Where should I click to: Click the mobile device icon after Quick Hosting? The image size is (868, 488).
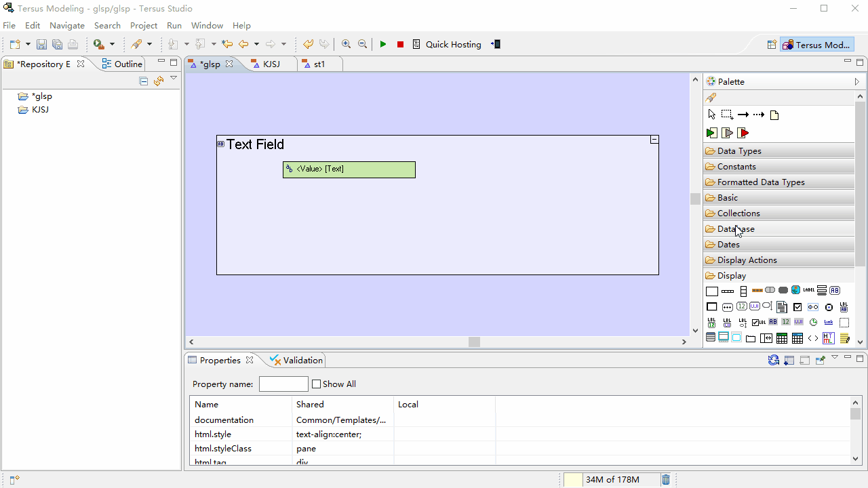pyautogui.click(x=496, y=44)
